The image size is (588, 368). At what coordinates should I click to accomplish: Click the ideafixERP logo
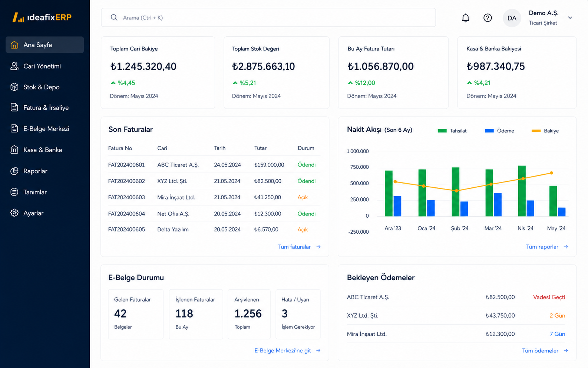click(x=42, y=17)
